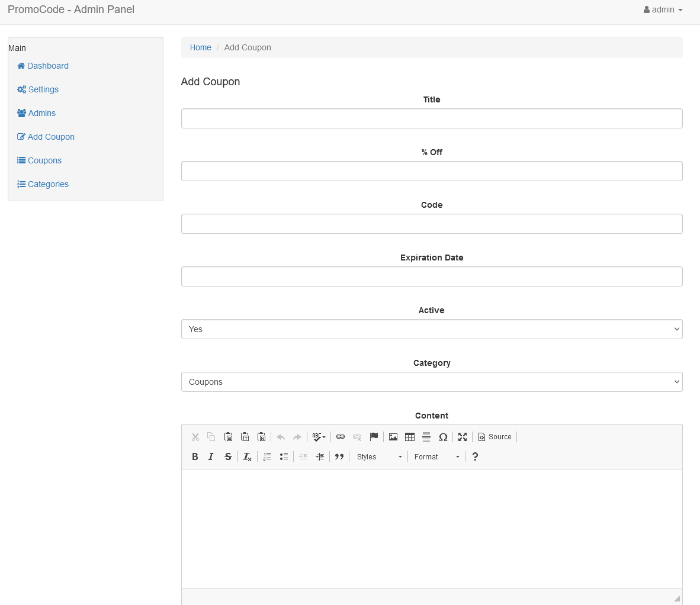The height and width of the screenshot is (605, 700).
Task: Switch the editor to Source view
Action: click(495, 437)
